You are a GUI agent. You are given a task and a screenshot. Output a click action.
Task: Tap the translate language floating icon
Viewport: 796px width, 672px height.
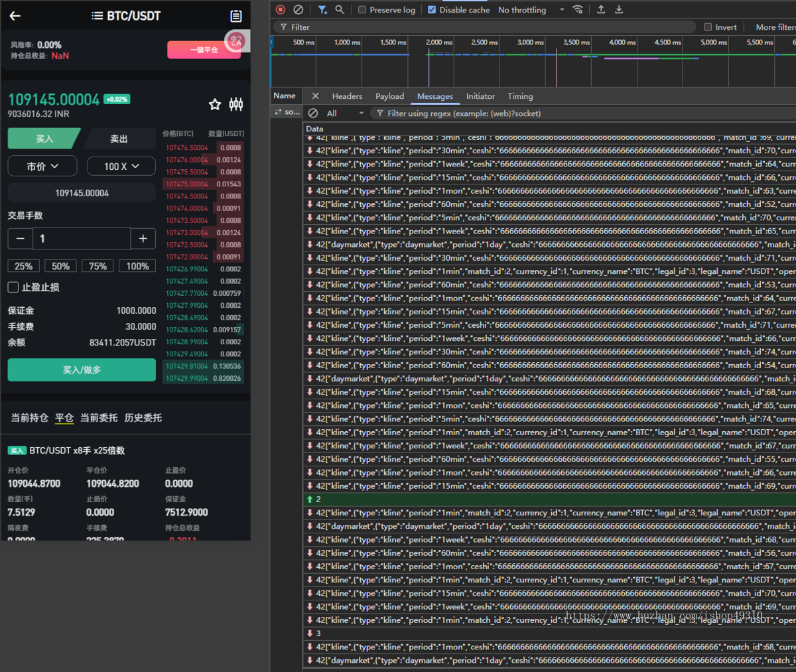point(235,42)
